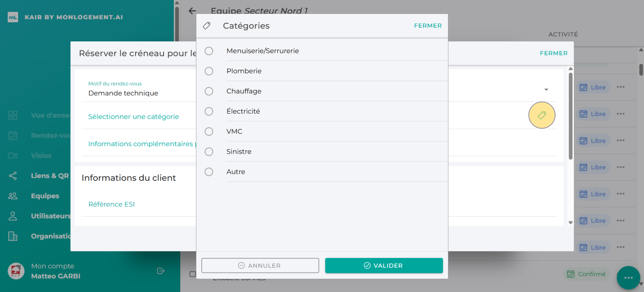Open Equipes from the sidebar icon
Image resolution: width=644 pixels, height=292 pixels.
13,196
